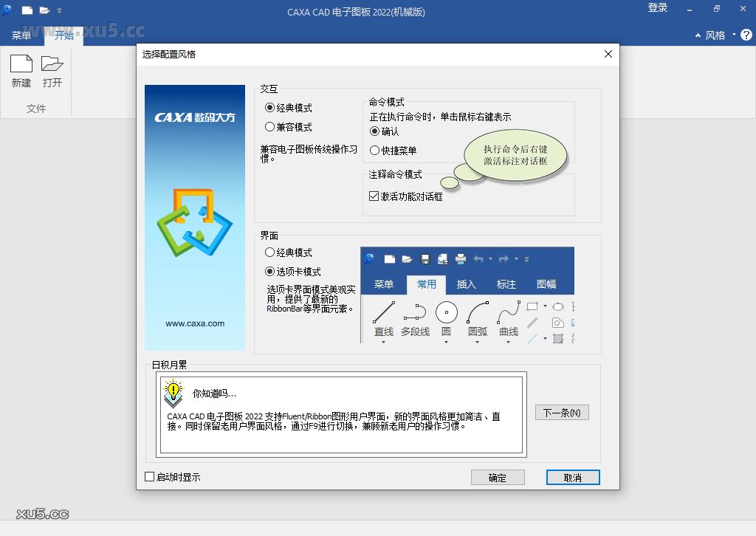Click the www.caxa.com link
The image size is (756, 536).
[194, 323]
